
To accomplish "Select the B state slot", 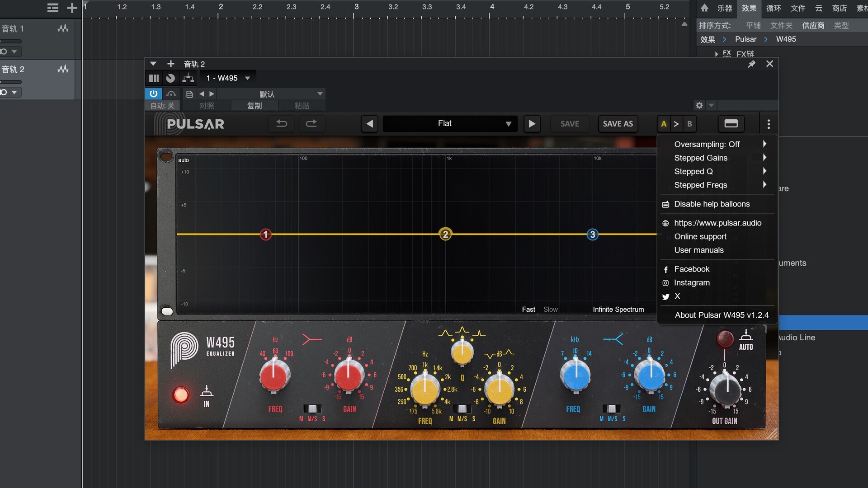I will click(x=689, y=124).
